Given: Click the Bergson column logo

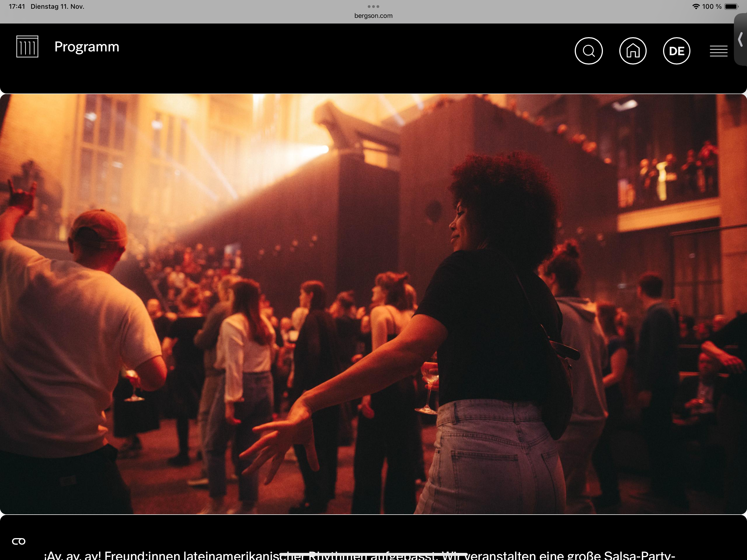Looking at the screenshot, I should (x=27, y=46).
